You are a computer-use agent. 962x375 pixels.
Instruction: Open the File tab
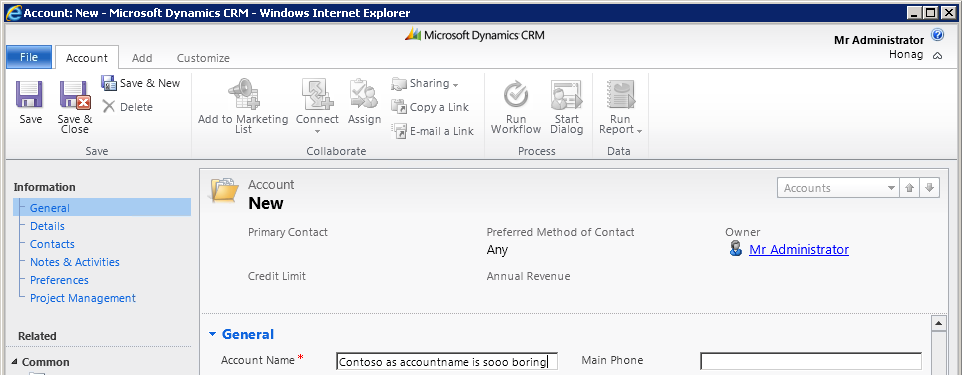click(x=29, y=57)
